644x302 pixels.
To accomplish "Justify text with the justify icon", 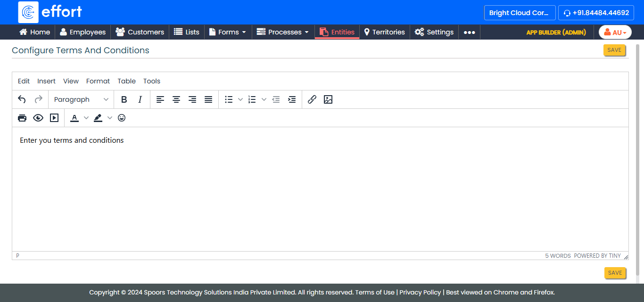I will click(208, 99).
